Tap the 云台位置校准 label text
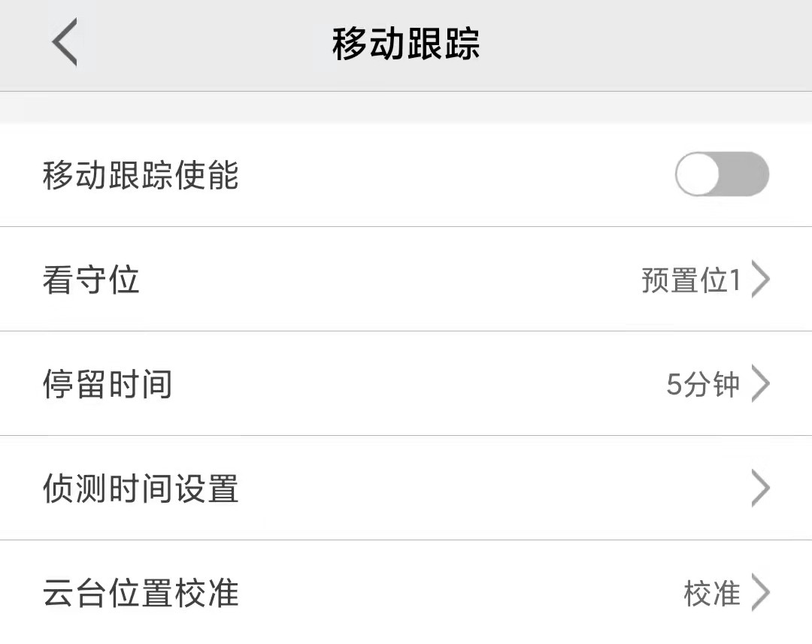The width and height of the screenshot is (812, 644). [141, 593]
